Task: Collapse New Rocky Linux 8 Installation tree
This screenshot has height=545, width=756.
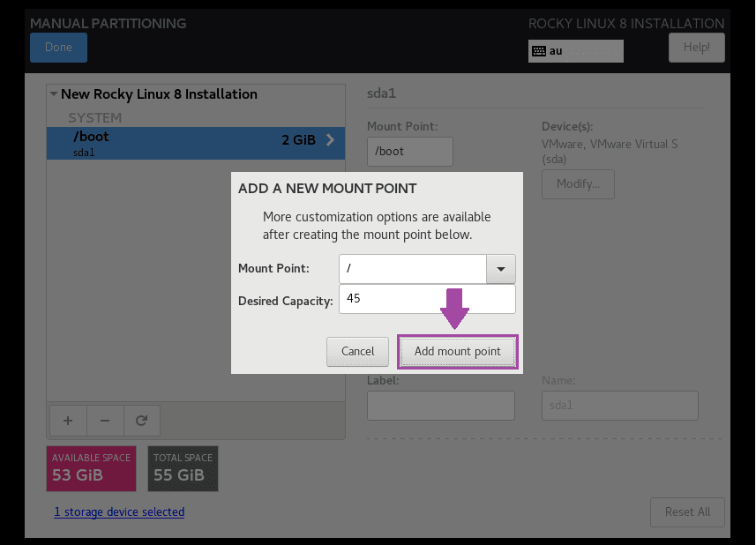Action: click(54, 94)
